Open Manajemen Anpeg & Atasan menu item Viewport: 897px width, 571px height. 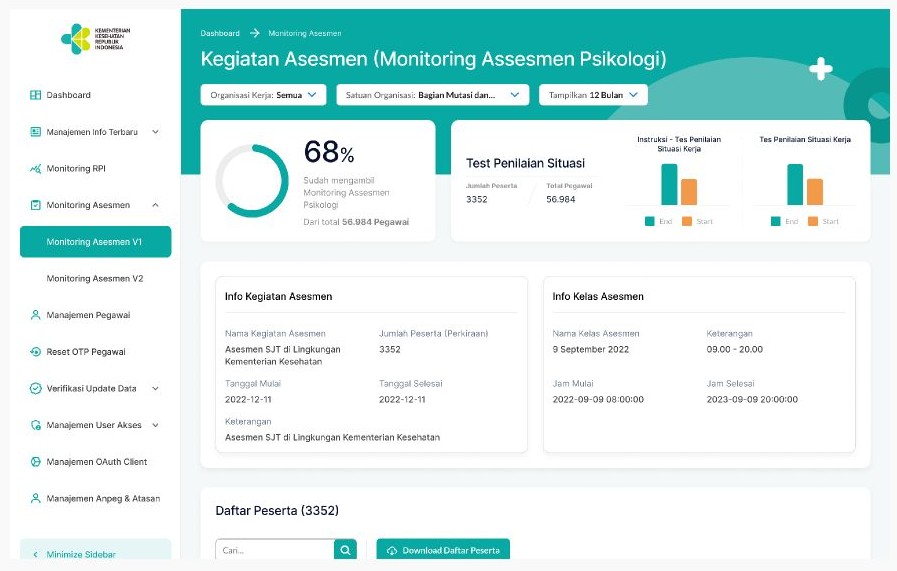point(96,498)
